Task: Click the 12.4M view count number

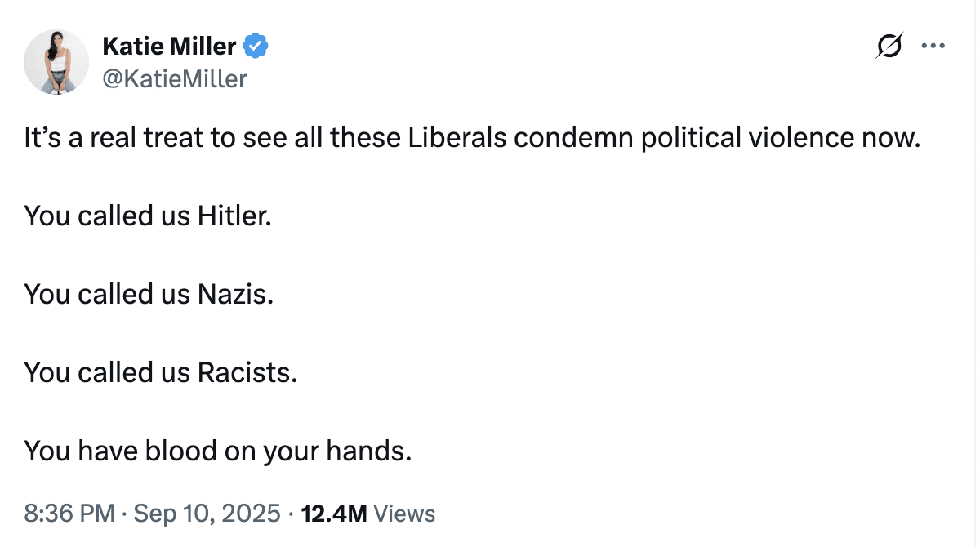Action: point(333,514)
